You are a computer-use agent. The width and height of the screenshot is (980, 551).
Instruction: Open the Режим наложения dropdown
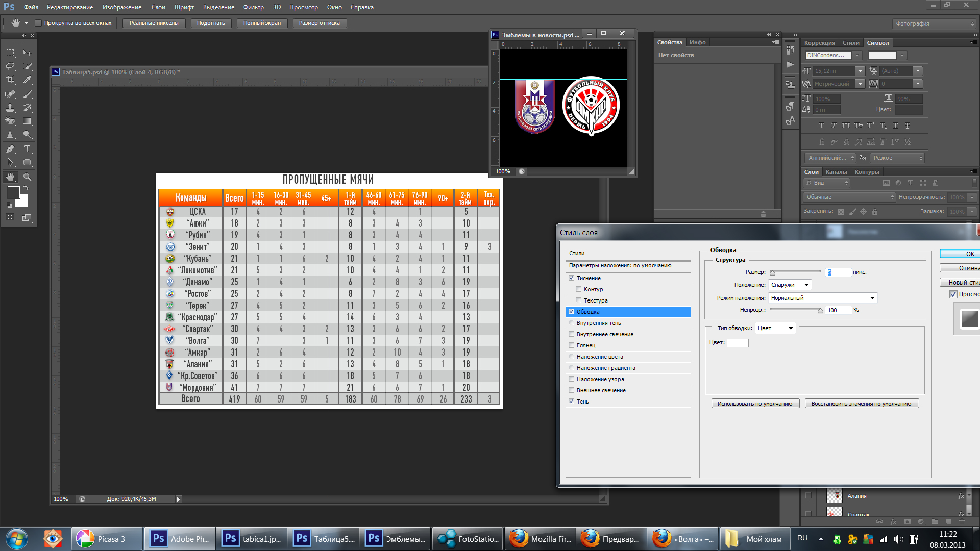pyautogui.click(x=823, y=298)
